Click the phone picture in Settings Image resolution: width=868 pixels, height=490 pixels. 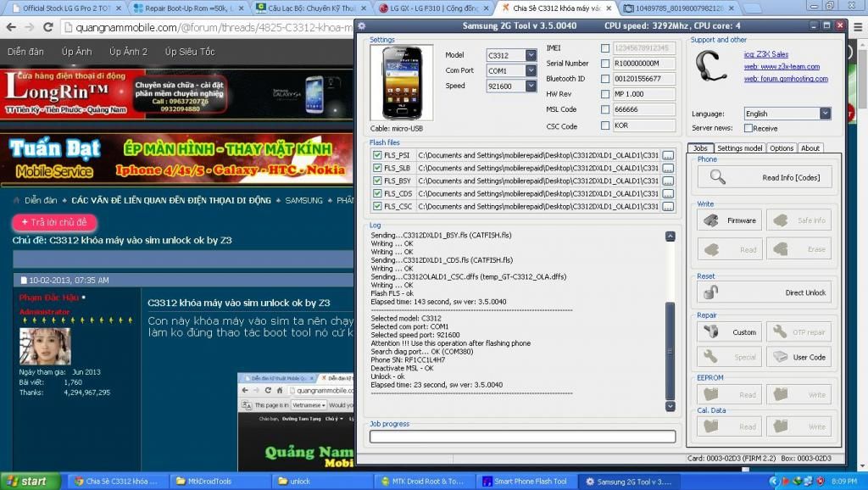[x=402, y=83]
